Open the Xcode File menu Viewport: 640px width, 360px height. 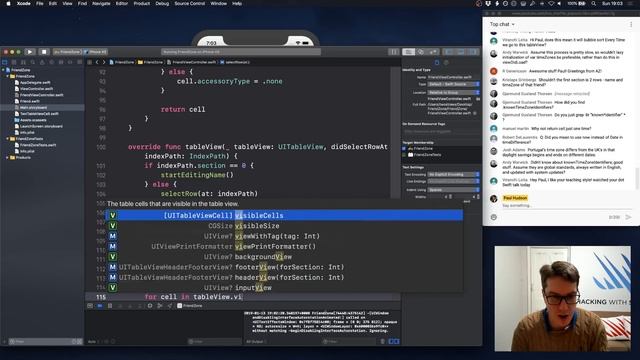[40, 3]
